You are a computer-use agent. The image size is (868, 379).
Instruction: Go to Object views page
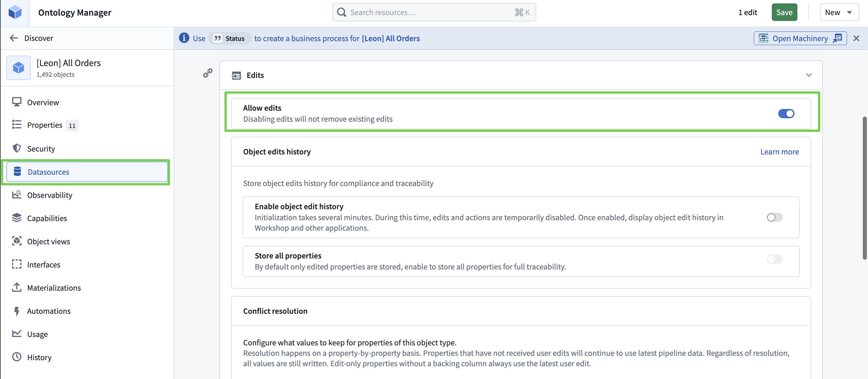pos(49,241)
